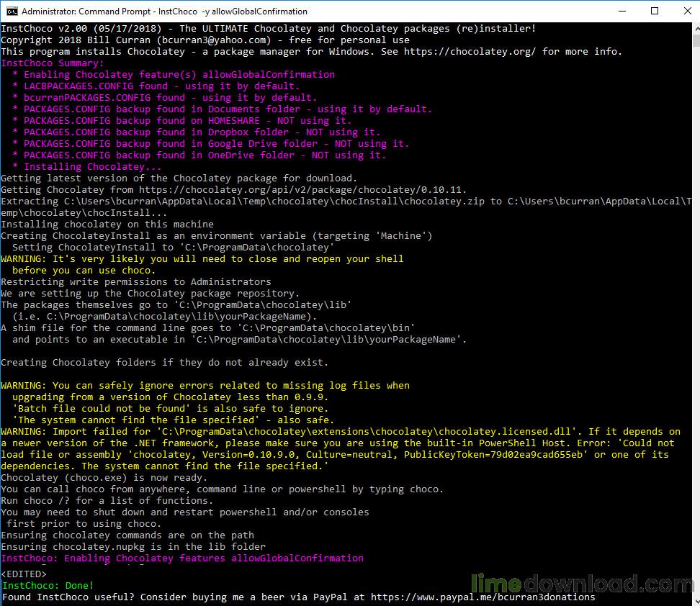Screen dimensions: 700x606
Task: Close the InstChoco Command Prompt window
Action: click(687, 12)
